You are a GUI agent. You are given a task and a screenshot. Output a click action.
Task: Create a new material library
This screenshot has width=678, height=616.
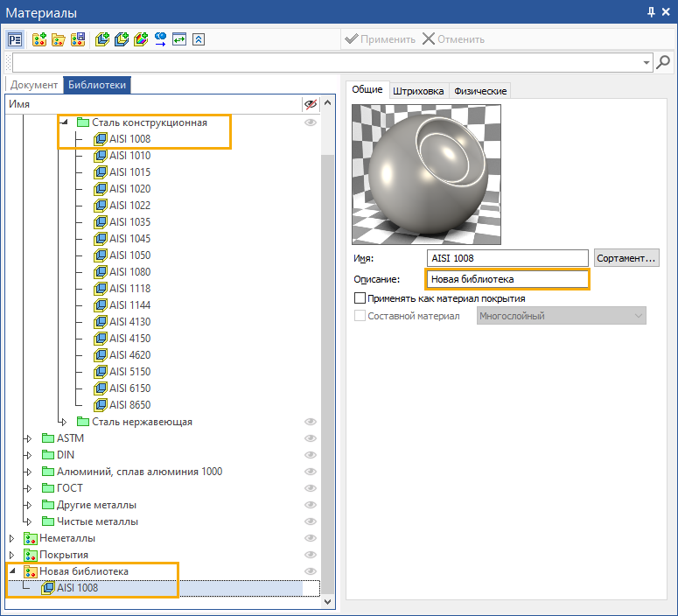39,39
